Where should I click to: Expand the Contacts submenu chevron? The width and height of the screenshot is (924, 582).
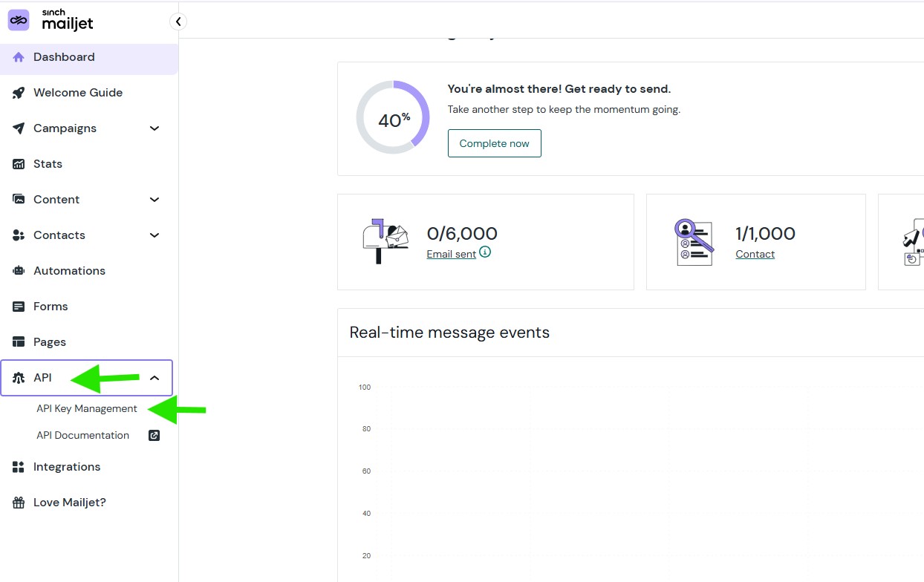154,235
